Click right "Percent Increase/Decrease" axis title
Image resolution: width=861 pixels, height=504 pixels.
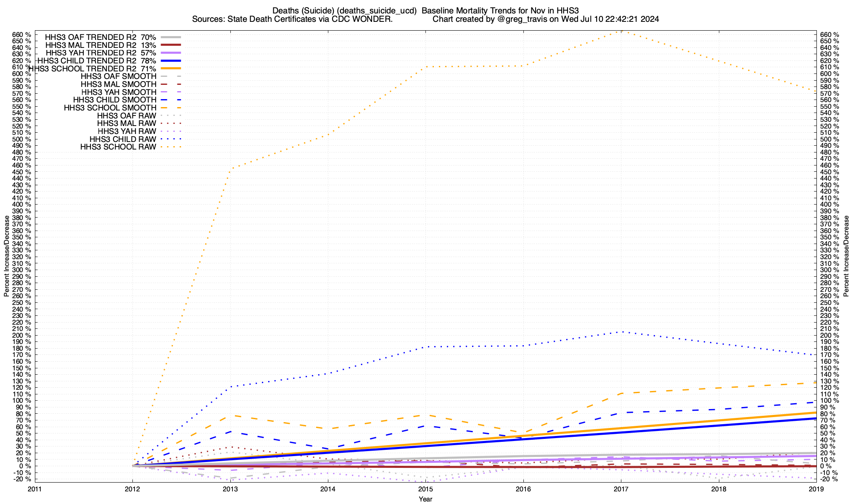(846, 256)
